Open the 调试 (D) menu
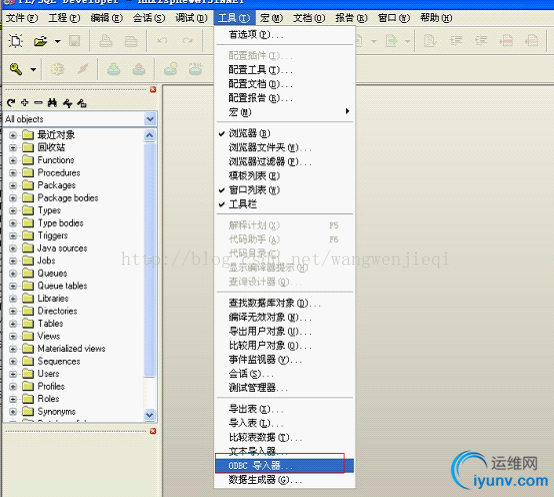Viewport: 554px width, 497px height. tap(191, 18)
